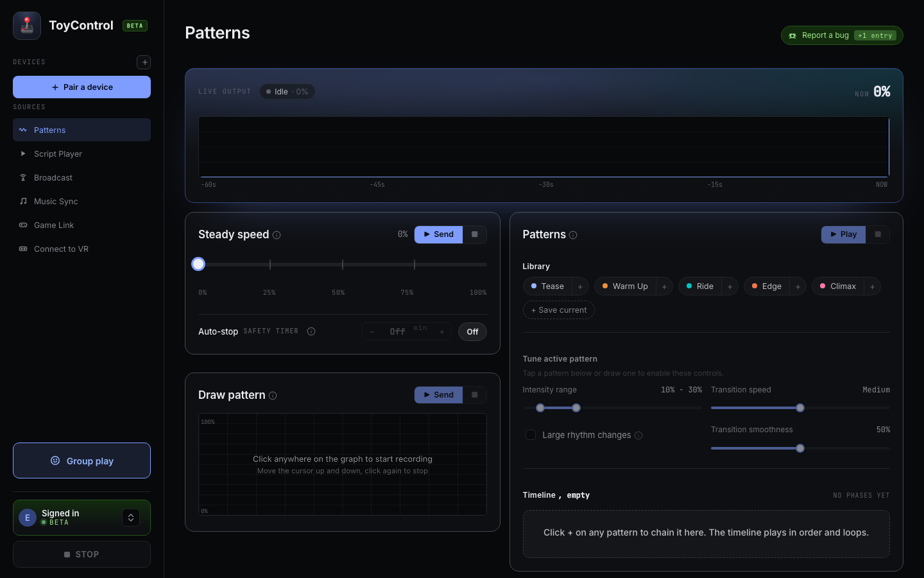Click the Save current pattern button
This screenshot has width=924, height=578.
559,310
